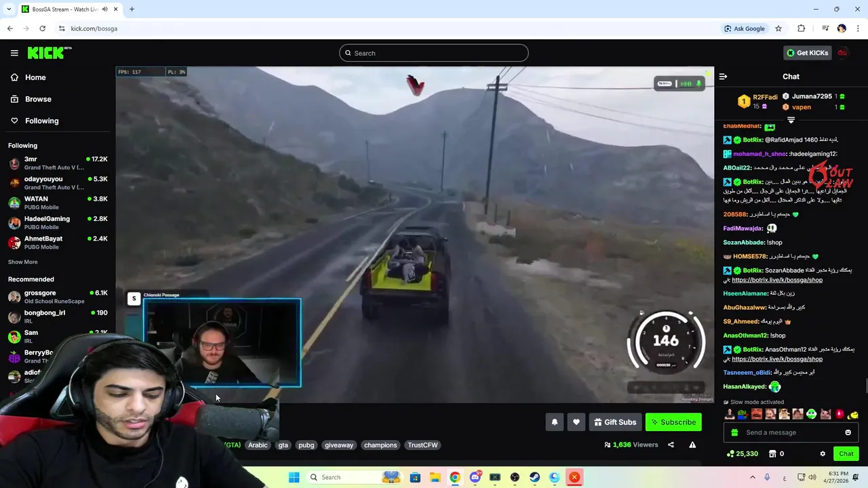Bookmark this page star icon
Viewport: 868px width, 488px height.
(x=778, y=28)
